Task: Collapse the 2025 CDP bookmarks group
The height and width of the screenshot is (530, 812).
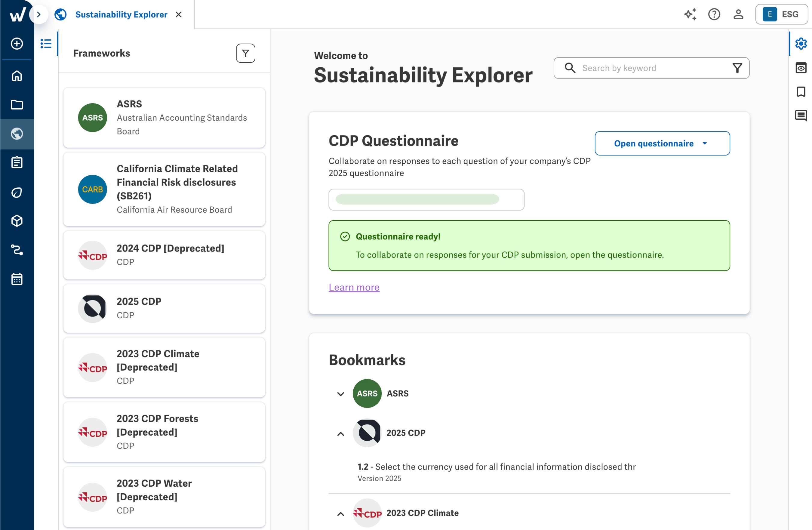Action: 340,433
